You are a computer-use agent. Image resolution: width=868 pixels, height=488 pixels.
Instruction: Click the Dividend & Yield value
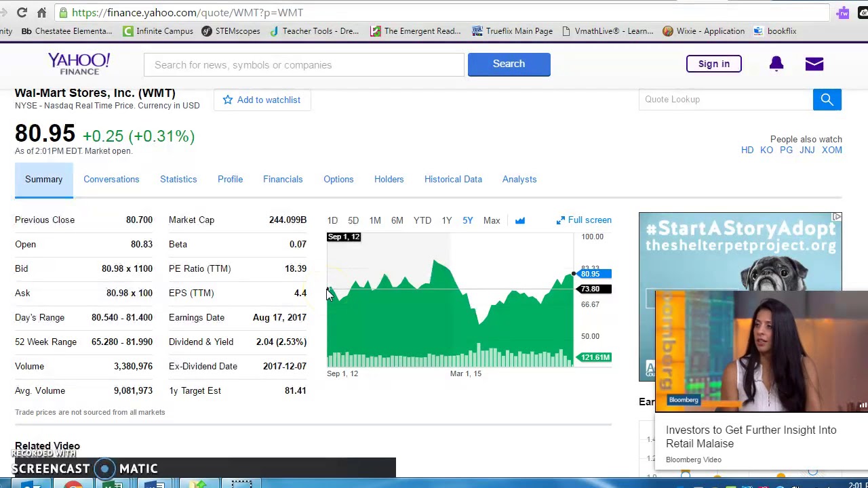click(281, 342)
